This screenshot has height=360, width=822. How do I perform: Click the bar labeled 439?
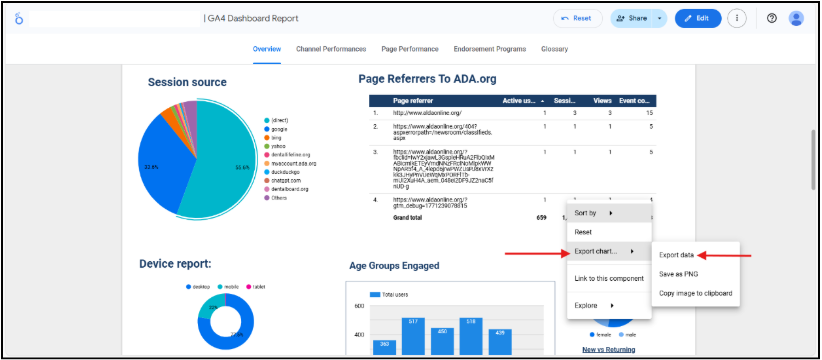[500, 342]
